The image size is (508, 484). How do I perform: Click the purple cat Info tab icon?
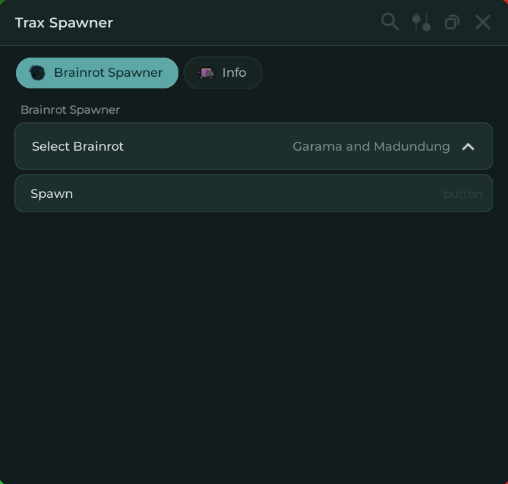pos(206,73)
